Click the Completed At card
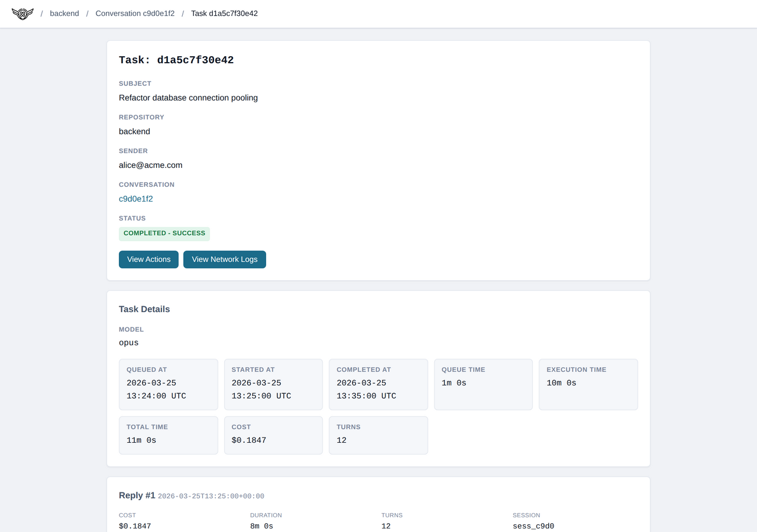The image size is (757, 532). pyautogui.click(x=378, y=384)
